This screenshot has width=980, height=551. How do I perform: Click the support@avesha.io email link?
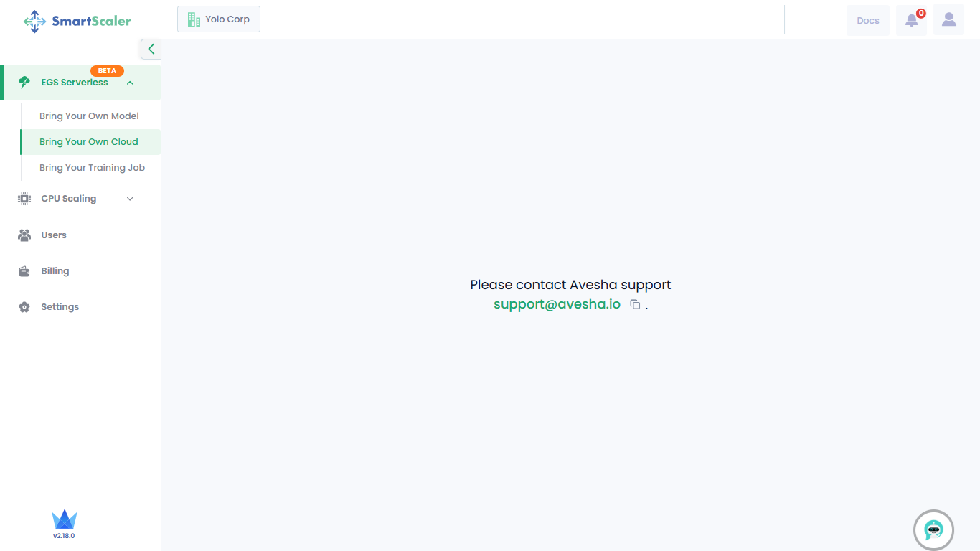(x=557, y=304)
